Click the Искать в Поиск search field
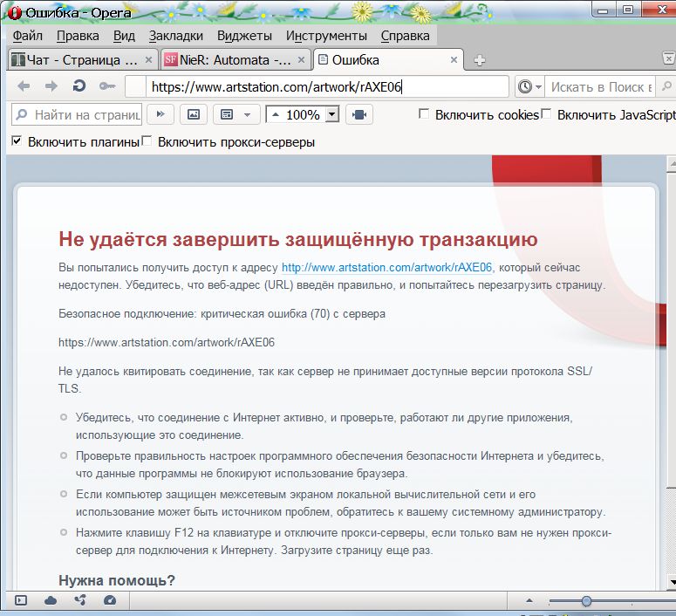The width and height of the screenshot is (676, 616). (599, 86)
